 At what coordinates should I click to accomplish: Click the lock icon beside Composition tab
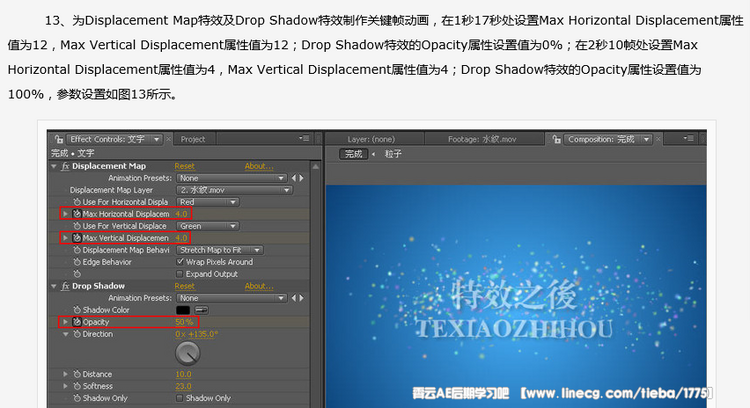pos(556,139)
